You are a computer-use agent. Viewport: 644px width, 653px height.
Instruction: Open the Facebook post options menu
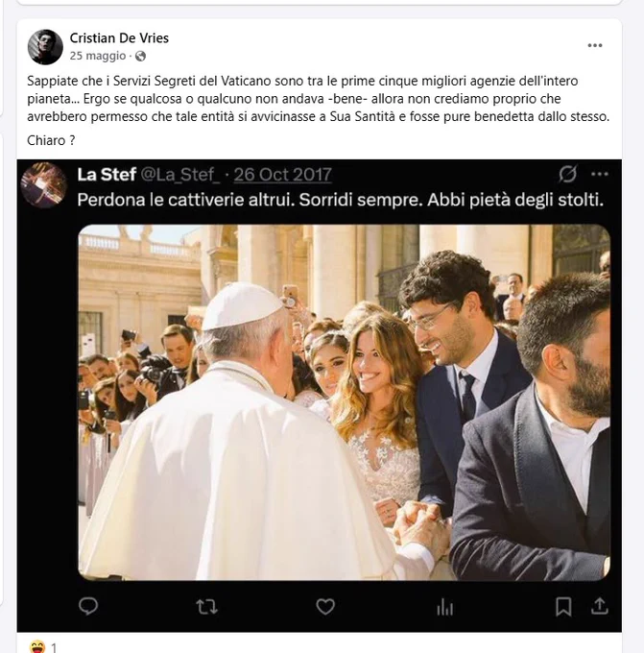[x=595, y=45]
